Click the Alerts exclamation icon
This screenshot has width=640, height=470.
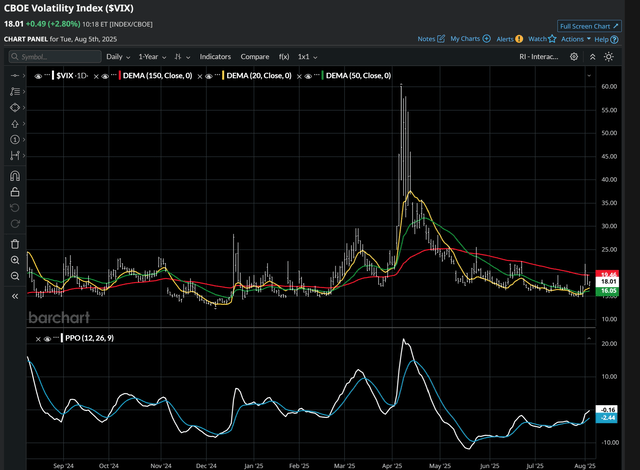click(x=519, y=39)
